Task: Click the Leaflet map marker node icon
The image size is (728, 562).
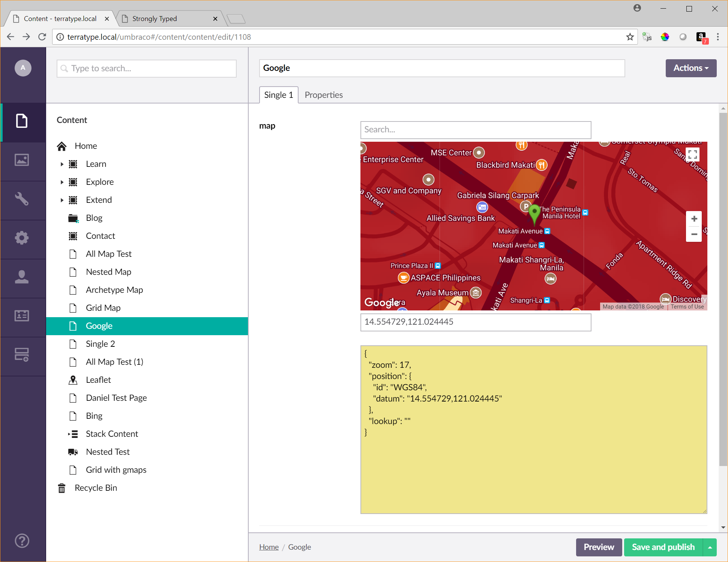Action: [x=73, y=380]
